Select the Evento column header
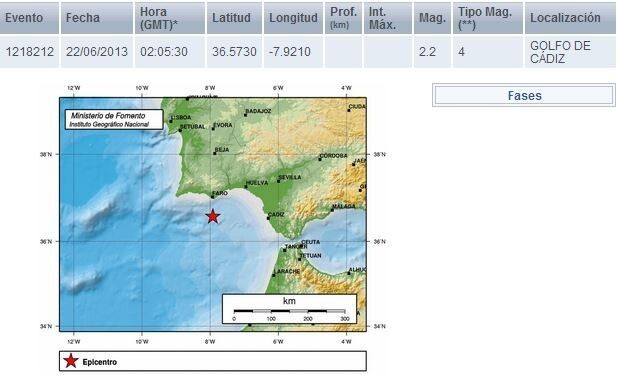 [30, 18]
